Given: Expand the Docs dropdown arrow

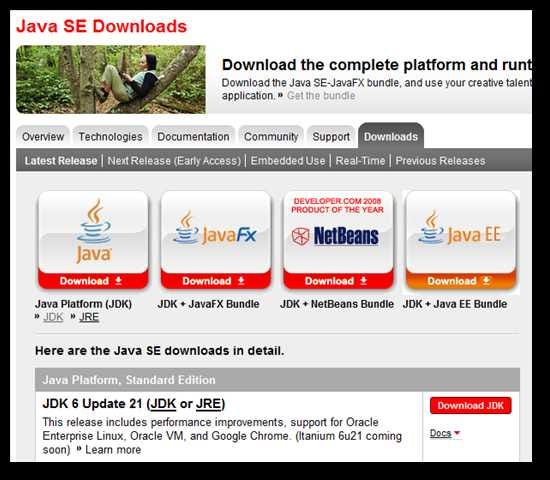Looking at the screenshot, I should pos(457,433).
